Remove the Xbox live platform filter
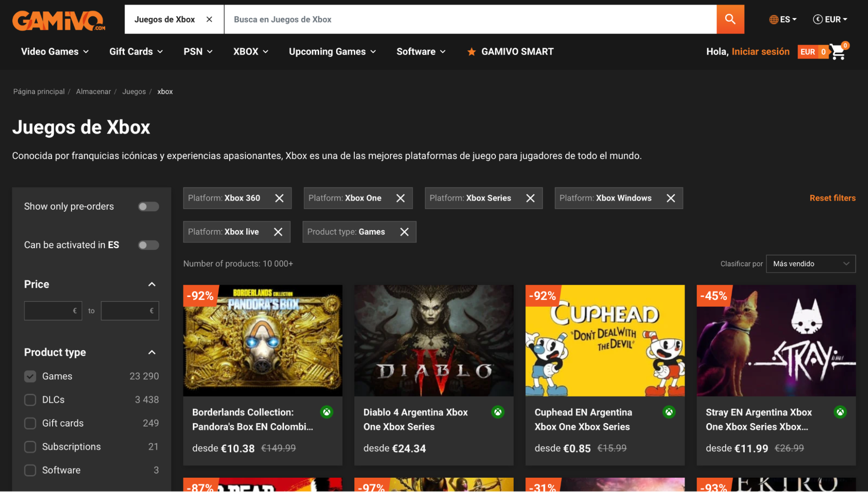The image size is (868, 492). (x=278, y=232)
